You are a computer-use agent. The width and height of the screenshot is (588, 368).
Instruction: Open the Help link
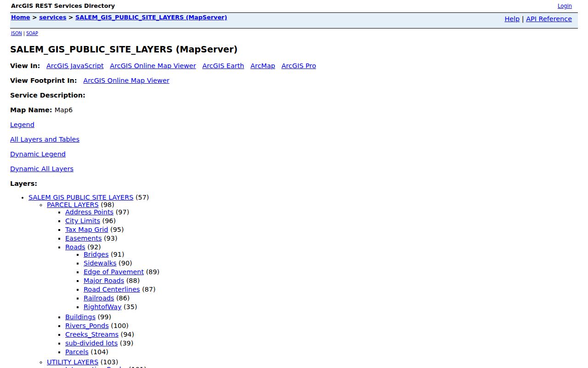(512, 19)
